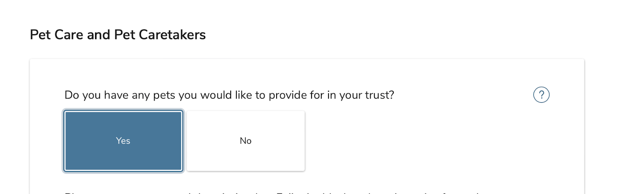Answer No to providing for pets
This screenshot has width=644, height=194.
click(x=246, y=141)
